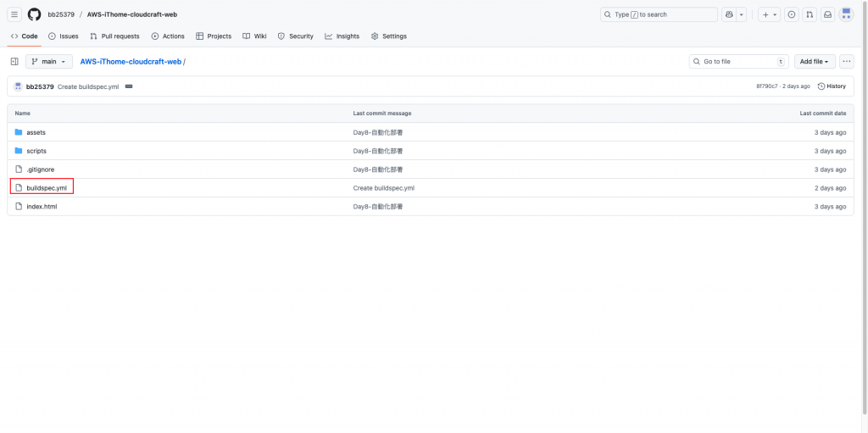
Task: Open the Create buildspec.yml latest commit message
Action: [88, 86]
